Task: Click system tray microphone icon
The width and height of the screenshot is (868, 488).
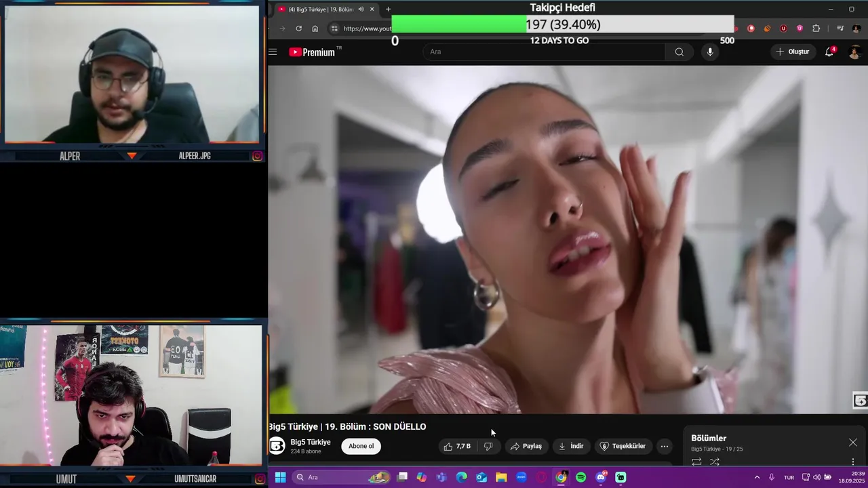Action: (x=772, y=477)
